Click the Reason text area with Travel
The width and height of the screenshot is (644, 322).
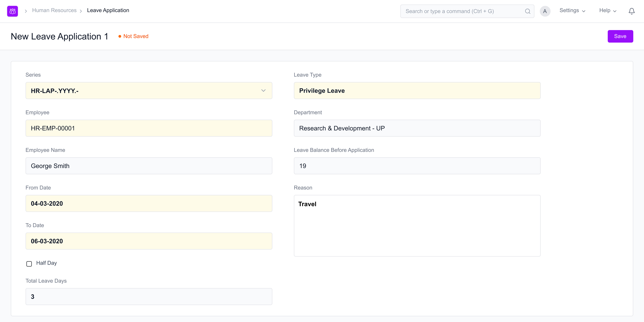(417, 226)
